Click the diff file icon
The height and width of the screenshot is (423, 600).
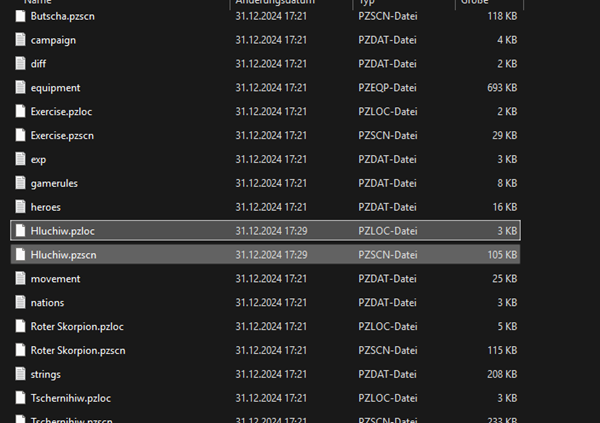coord(20,64)
